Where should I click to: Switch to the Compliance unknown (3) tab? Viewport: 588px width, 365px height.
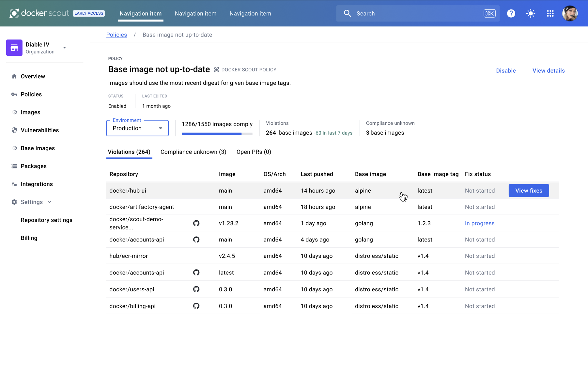193,152
